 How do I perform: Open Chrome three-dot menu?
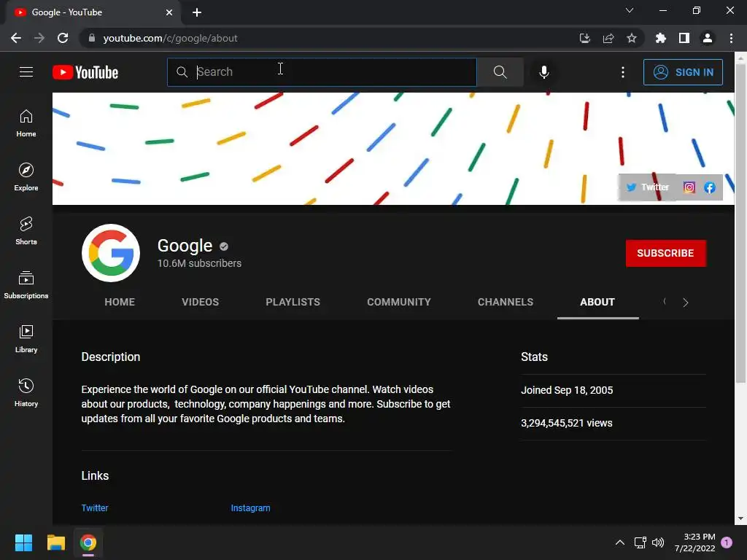point(731,38)
